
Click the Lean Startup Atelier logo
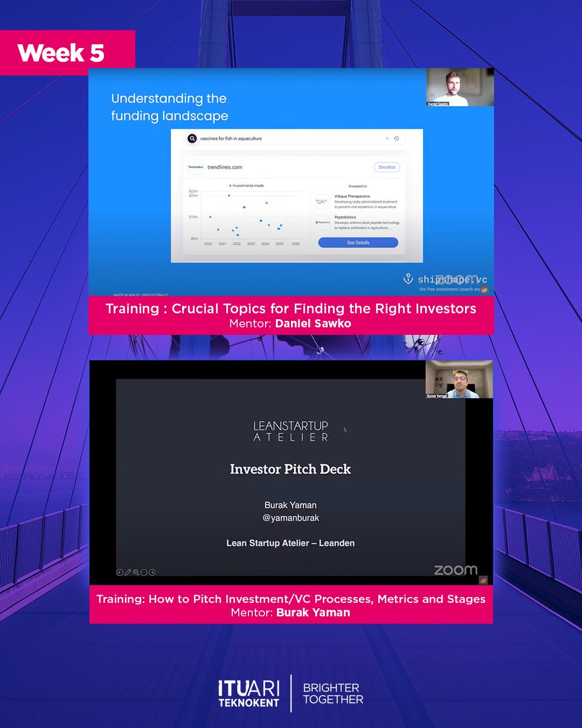291,431
